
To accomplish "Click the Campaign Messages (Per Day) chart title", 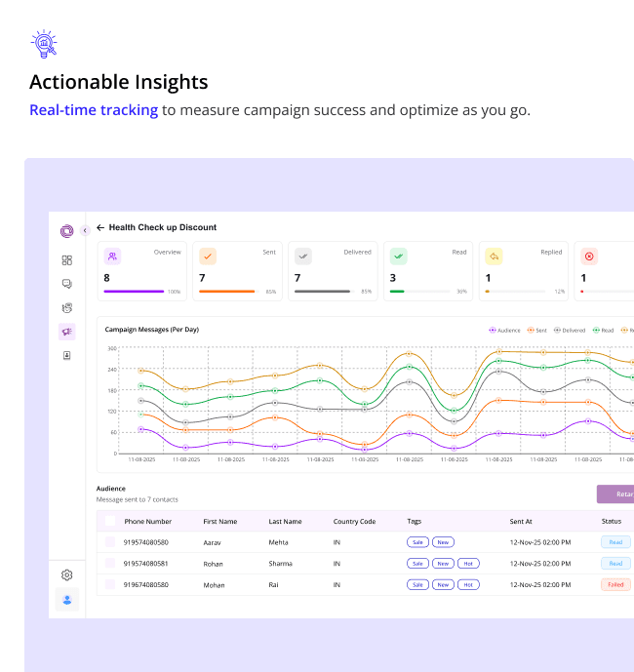I will tap(152, 330).
